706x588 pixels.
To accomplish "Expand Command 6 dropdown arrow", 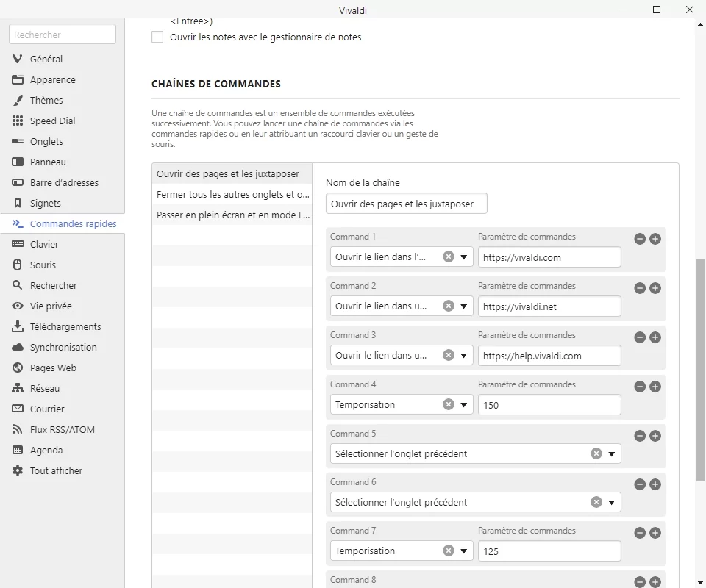I will pos(611,503).
